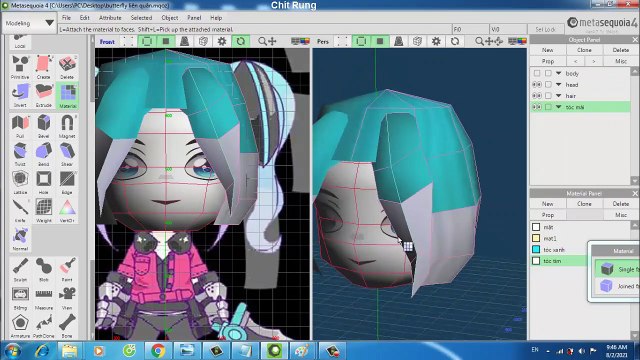Select the Bevel tool
This screenshot has height=360, width=640.
[43, 126]
